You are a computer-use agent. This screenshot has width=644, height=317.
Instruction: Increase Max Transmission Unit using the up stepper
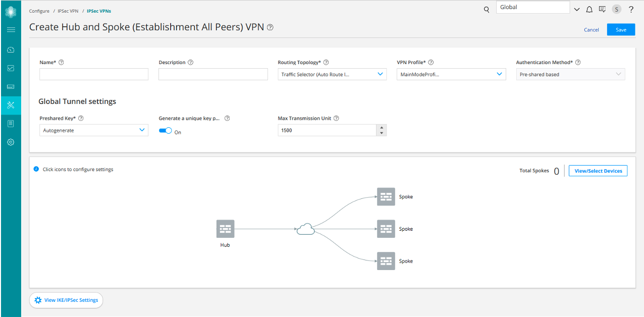(x=381, y=127)
